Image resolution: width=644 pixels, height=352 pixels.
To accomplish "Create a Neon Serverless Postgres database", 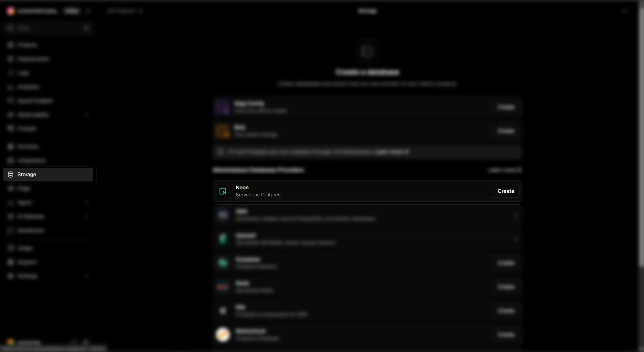I will tap(506, 191).
